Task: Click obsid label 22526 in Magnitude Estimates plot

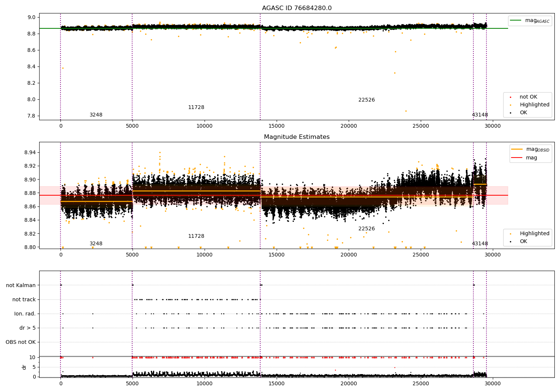Action: [367, 229]
